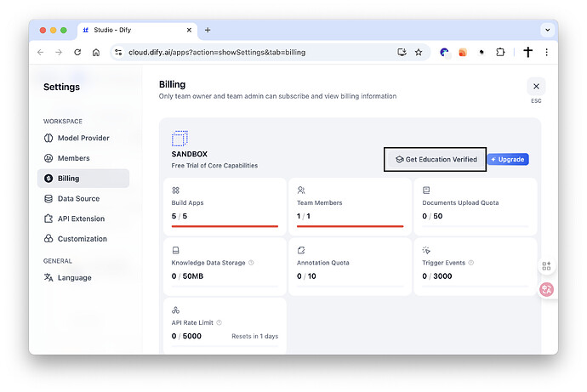Bookmark this page with star icon
Screen dimensions: 587x392
coord(419,52)
